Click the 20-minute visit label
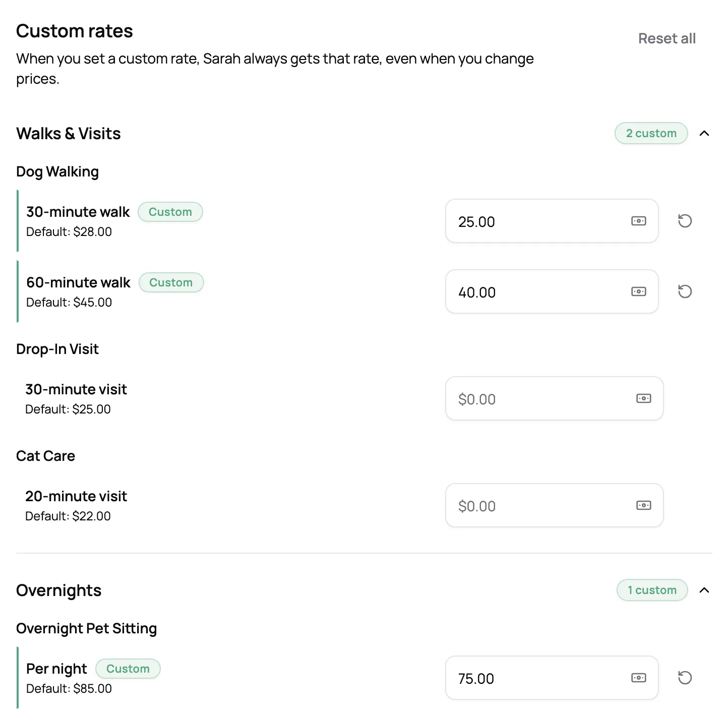Image resolution: width=728 pixels, height=713 pixels. point(76,496)
